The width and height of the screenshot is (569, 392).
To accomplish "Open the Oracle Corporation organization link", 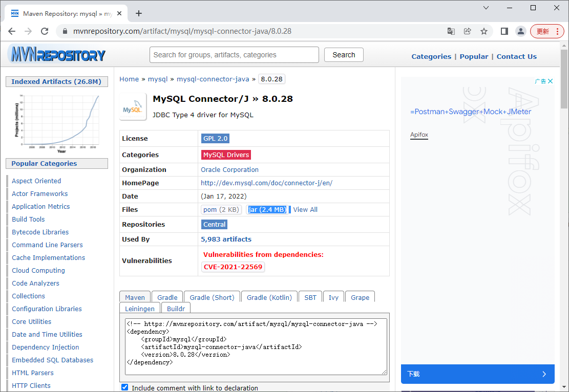I will [x=230, y=170].
